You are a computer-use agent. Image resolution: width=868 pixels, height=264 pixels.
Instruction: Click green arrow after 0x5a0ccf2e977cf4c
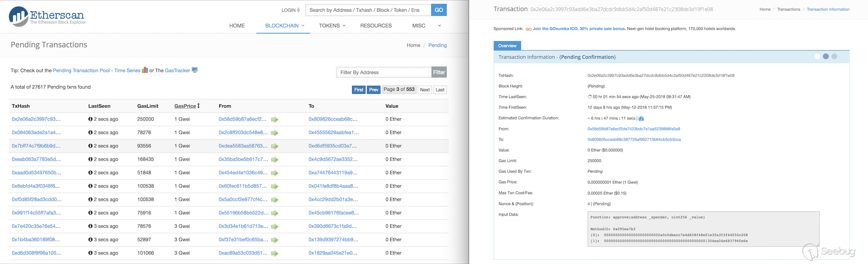point(274,200)
